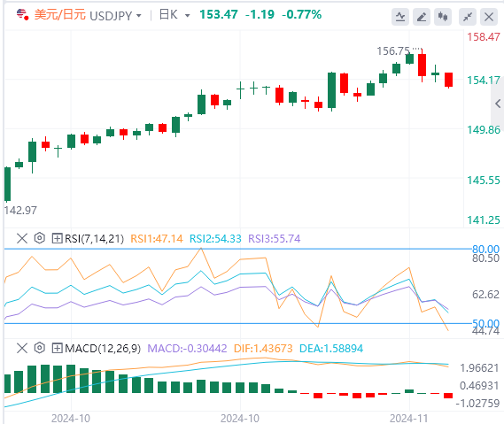Open MACD indicator settings gear
The image size is (504, 424).
pyautogui.click(x=40, y=348)
